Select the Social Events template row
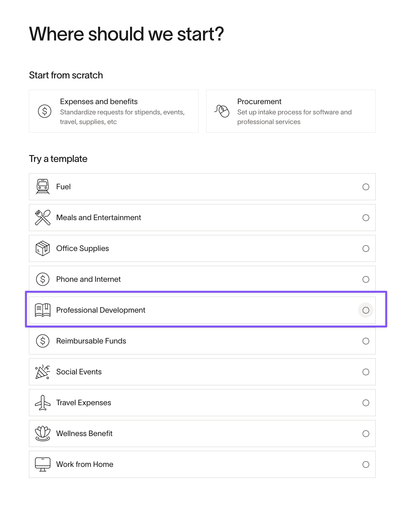420x518 pixels. click(x=202, y=372)
